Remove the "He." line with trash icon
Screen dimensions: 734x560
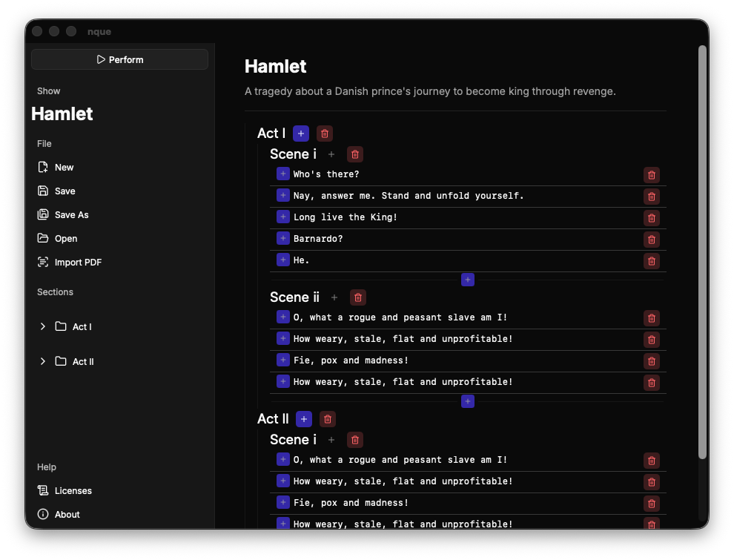(x=651, y=261)
